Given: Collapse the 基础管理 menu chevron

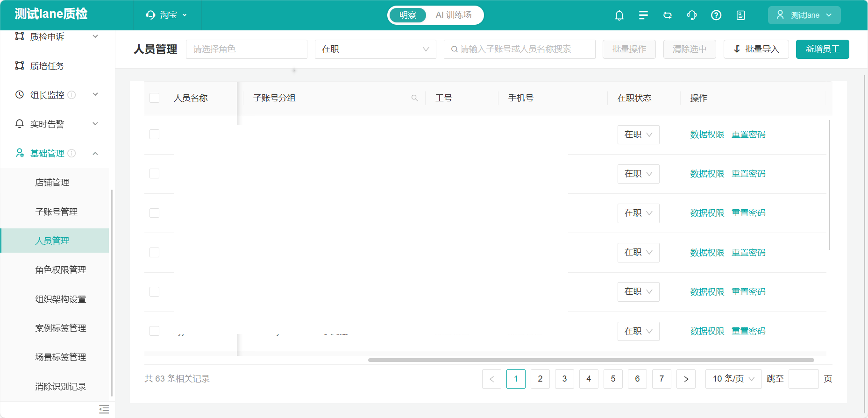Looking at the screenshot, I should (x=95, y=153).
